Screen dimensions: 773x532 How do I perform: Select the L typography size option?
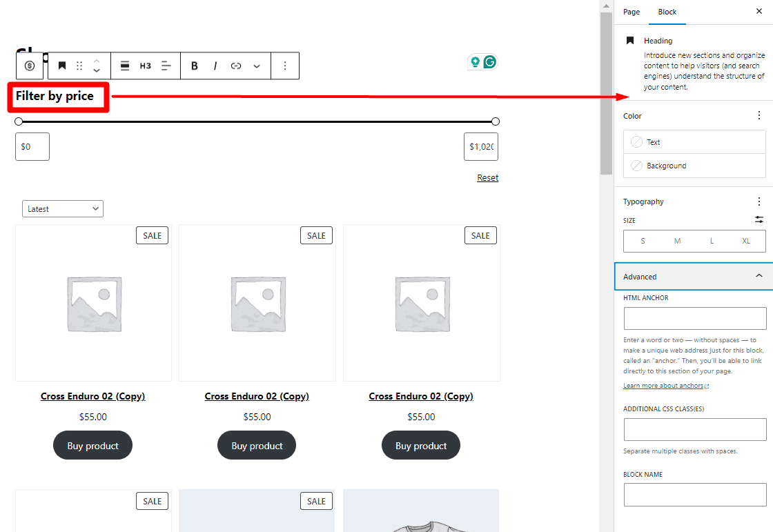(x=712, y=241)
